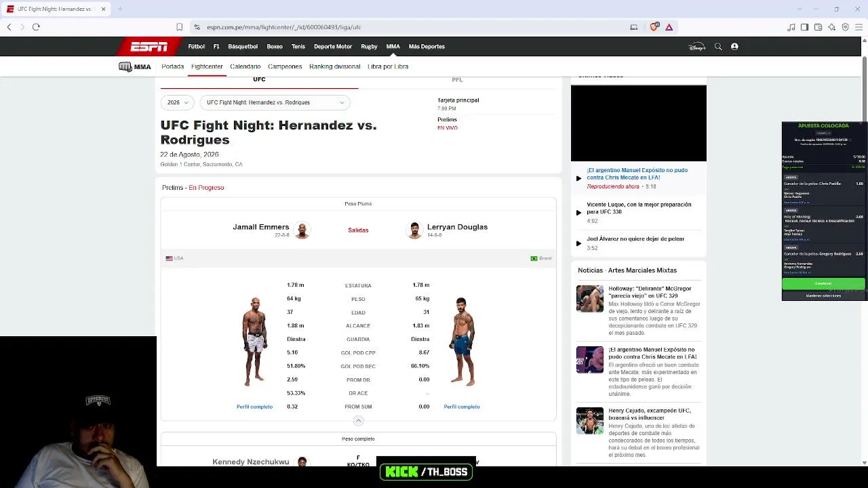Screen dimensions: 868x488
Task: Open the browser hamburger menu
Action: (x=859, y=27)
